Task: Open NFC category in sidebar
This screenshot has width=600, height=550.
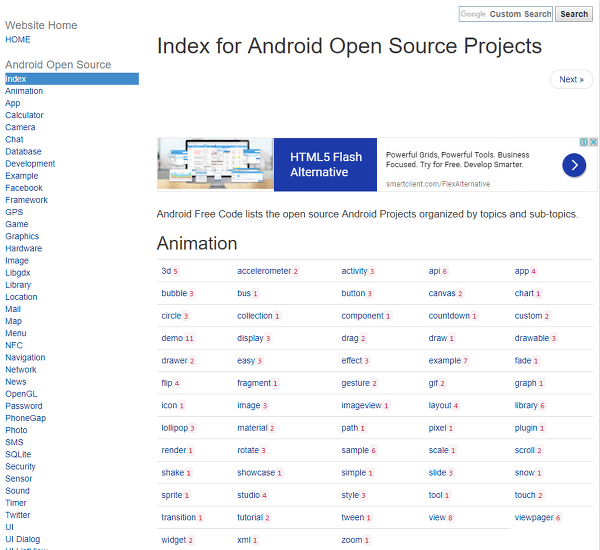Action: (x=14, y=345)
